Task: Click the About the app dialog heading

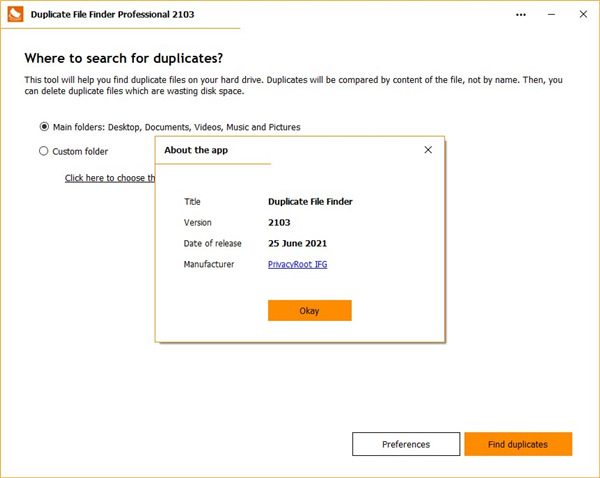Action: coord(196,150)
